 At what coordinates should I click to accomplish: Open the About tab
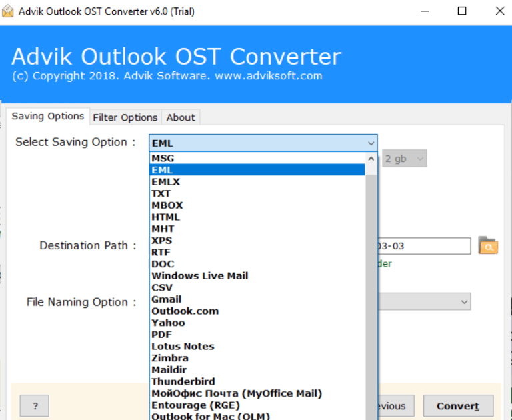coord(181,117)
